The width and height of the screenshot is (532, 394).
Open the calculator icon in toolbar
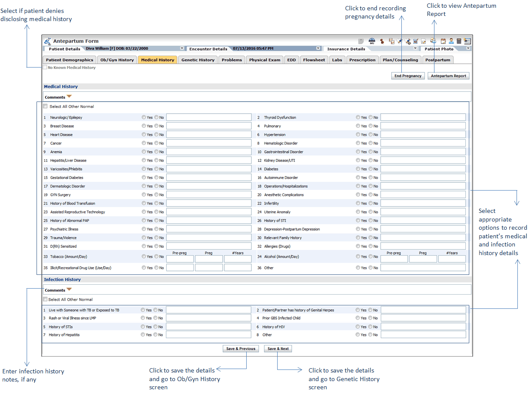[x=459, y=41]
